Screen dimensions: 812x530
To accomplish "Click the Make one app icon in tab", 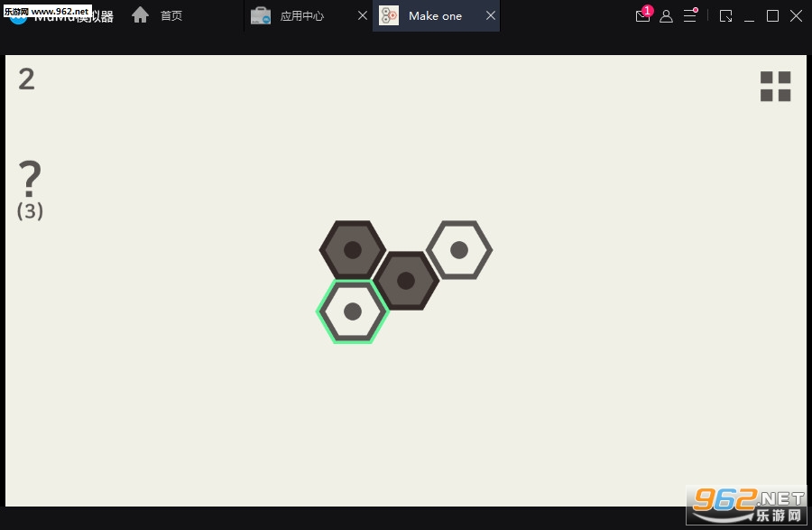I will pos(389,15).
